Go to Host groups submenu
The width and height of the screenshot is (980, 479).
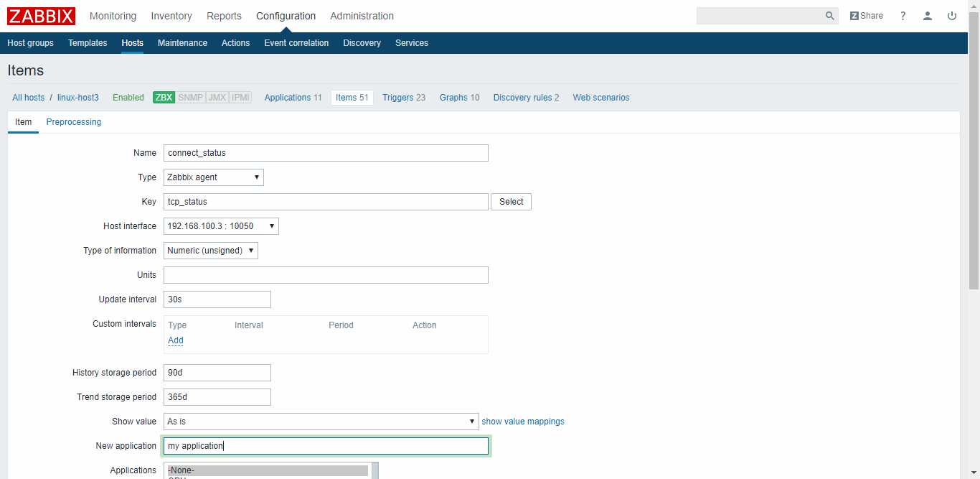click(x=30, y=43)
